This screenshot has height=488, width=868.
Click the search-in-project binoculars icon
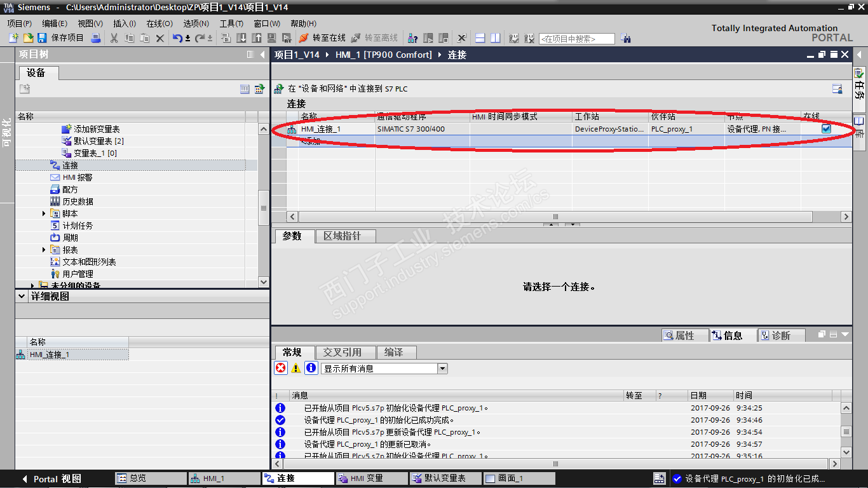coord(626,39)
